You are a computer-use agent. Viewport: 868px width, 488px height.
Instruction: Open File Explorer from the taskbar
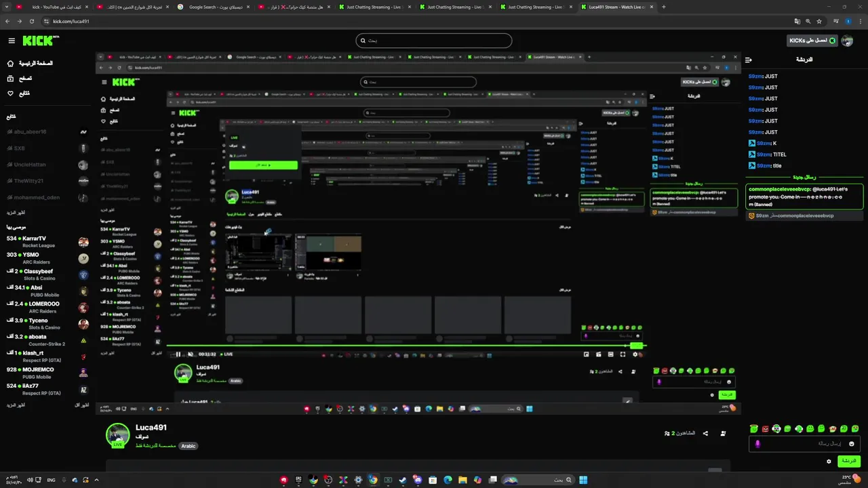pos(462,480)
